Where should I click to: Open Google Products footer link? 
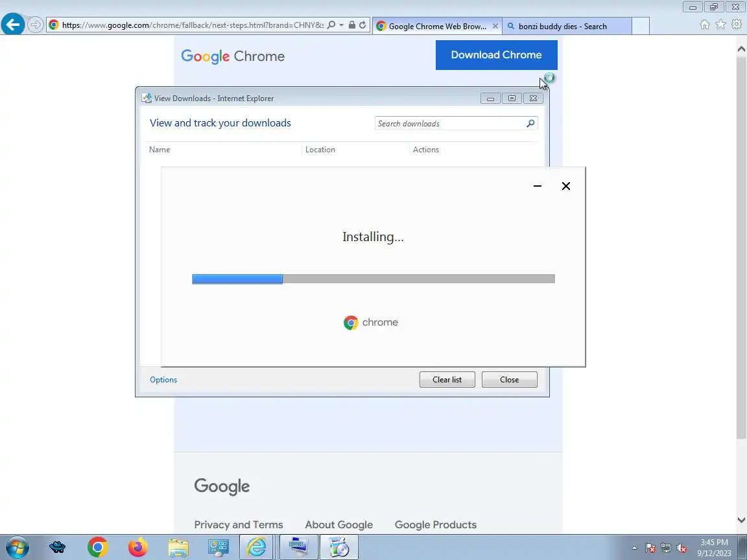click(436, 525)
